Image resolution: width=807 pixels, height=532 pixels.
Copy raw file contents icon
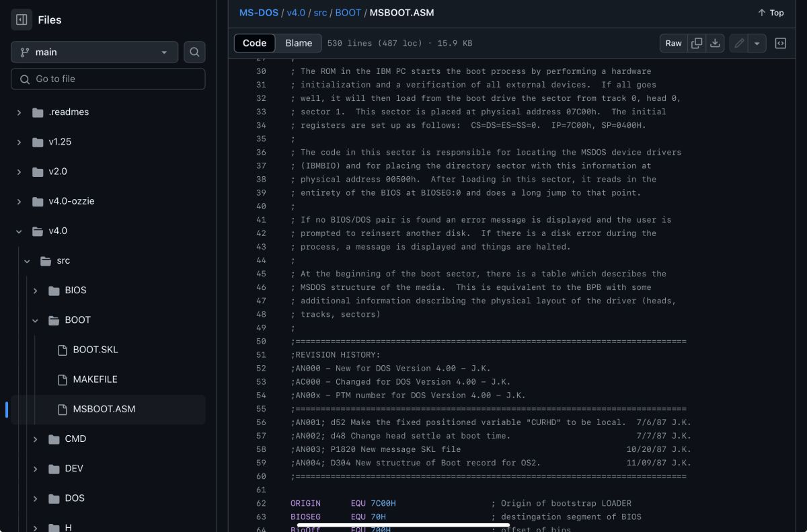tap(697, 43)
